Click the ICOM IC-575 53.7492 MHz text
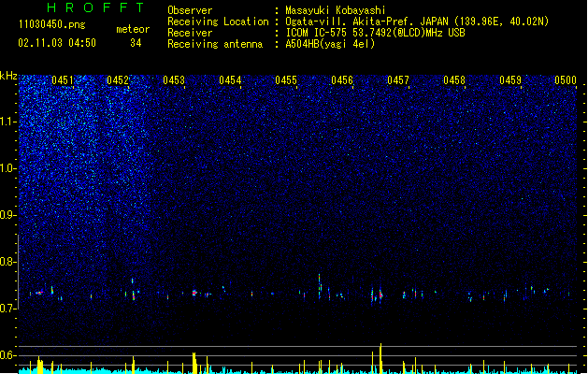The width and height of the screenshot is (588, 374). pos(375,33)
